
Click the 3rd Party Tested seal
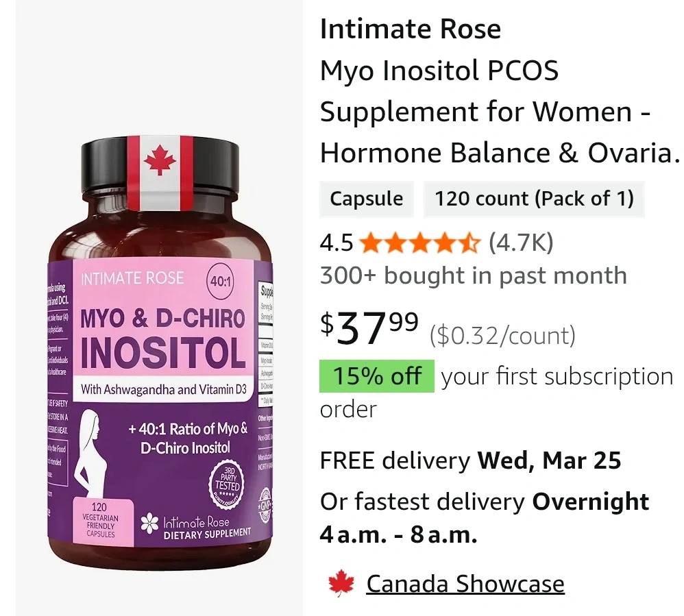click(227, 483)
